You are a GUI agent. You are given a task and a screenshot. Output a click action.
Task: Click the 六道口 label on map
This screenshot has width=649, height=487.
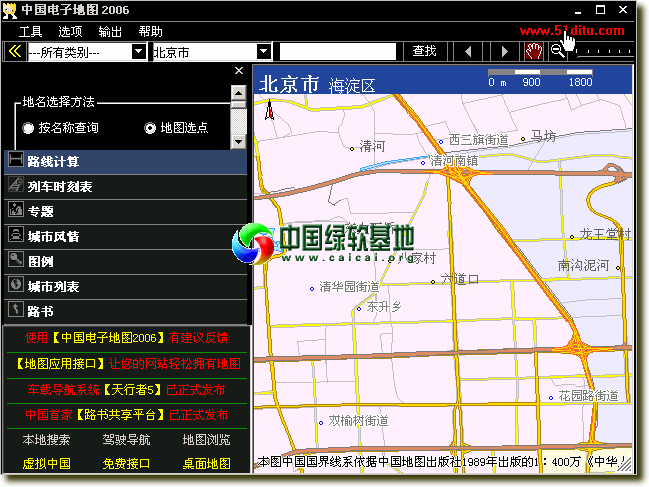click(460, 279)
